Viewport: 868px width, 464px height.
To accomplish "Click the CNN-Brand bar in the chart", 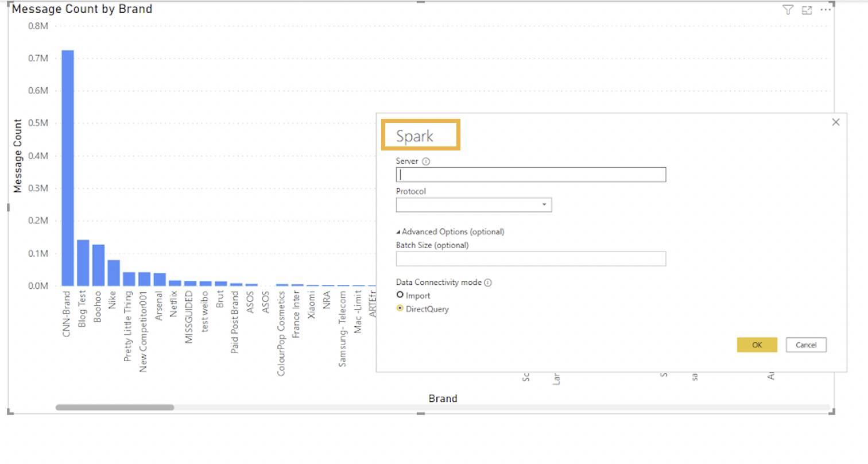I will (68, 168).
